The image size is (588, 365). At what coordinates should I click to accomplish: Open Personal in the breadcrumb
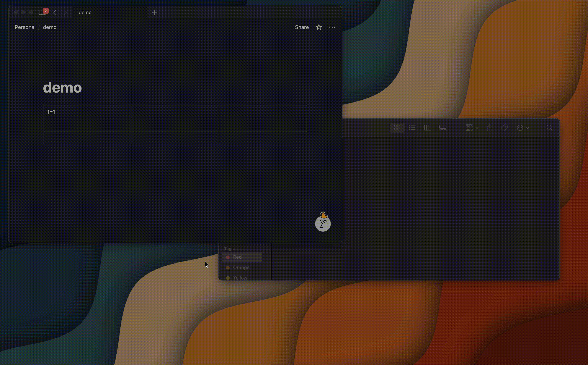click(25, 27)
